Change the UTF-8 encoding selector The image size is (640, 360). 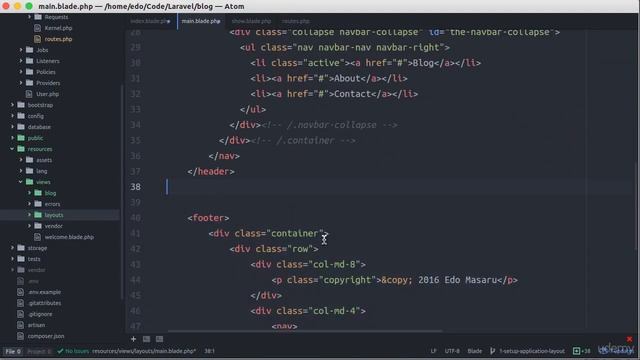(x=452, y=351)
